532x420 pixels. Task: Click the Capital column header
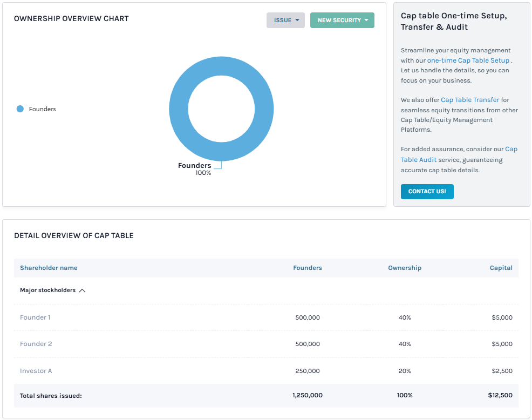[501, 268]
